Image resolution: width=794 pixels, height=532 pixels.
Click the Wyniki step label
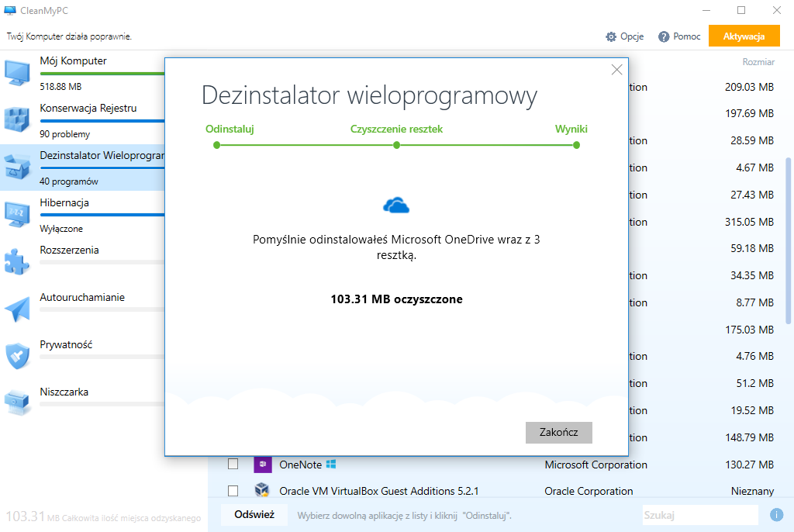(571, 130)
